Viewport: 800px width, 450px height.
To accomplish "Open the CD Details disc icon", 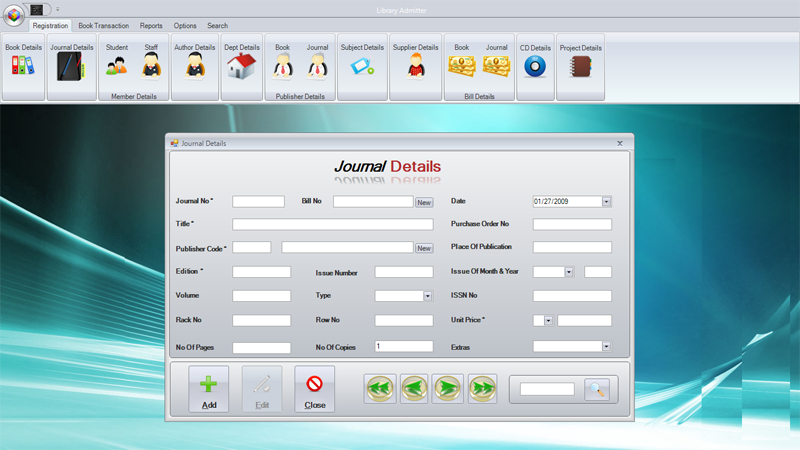I will click(535, 66).
